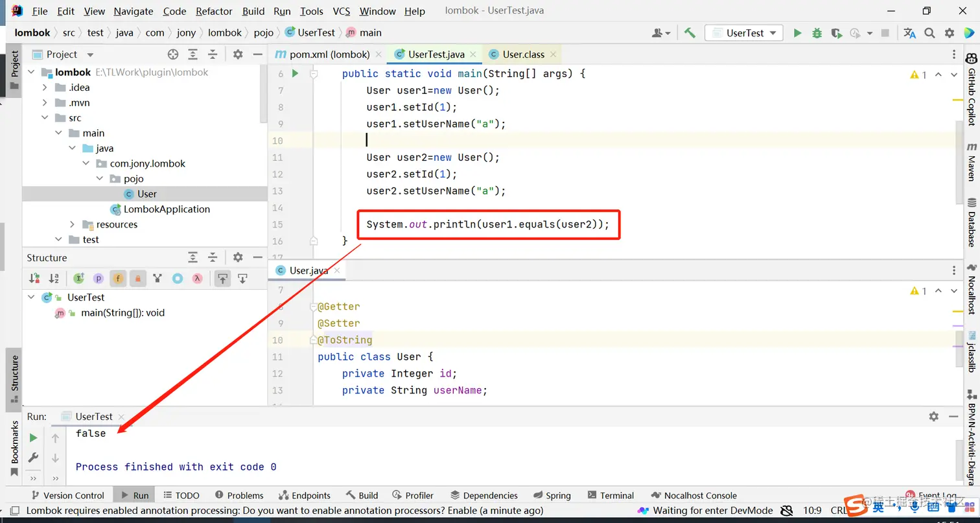The height and width of the screenshot is (523, 980).
Task: Open the Navigate menu
Action: click(134, 11)
